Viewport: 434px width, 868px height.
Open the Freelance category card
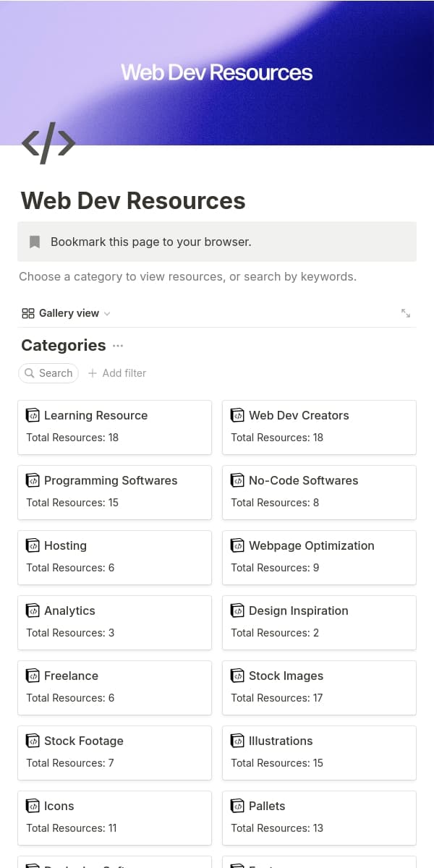114,687
